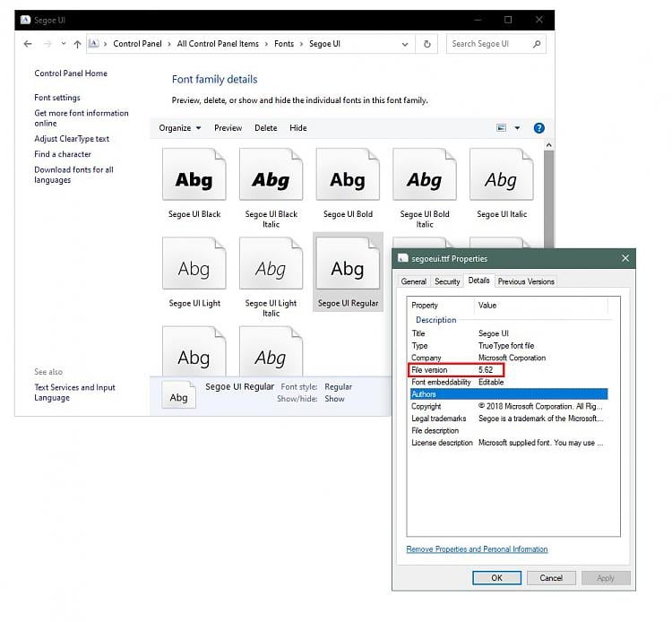
Task: Click the OK button
Action: coord(496,578)
